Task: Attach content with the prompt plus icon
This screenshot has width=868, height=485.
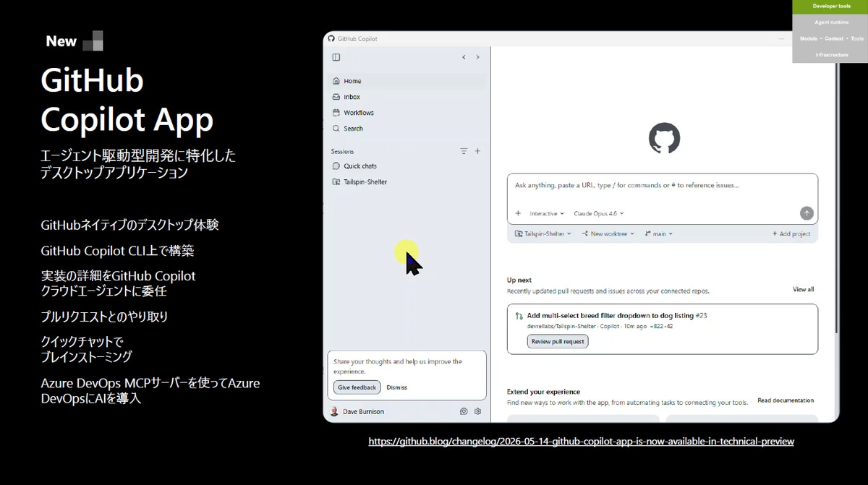Action: (x=518, y=213)
